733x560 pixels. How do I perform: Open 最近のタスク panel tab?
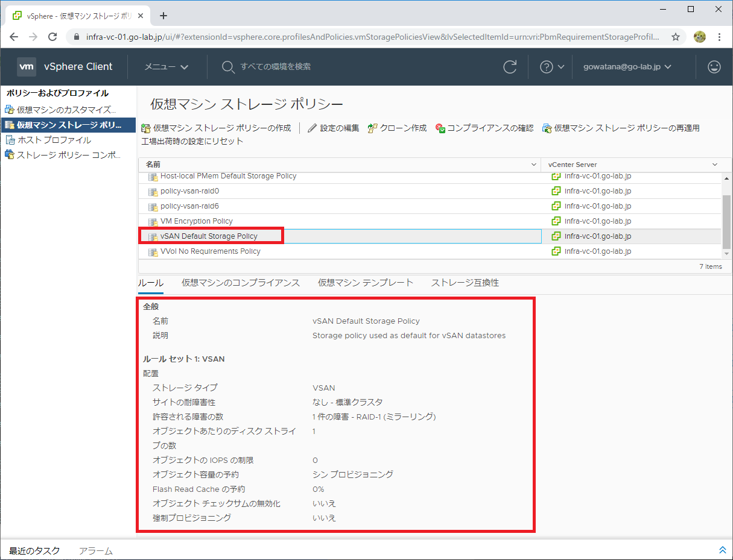click(34, 550)
